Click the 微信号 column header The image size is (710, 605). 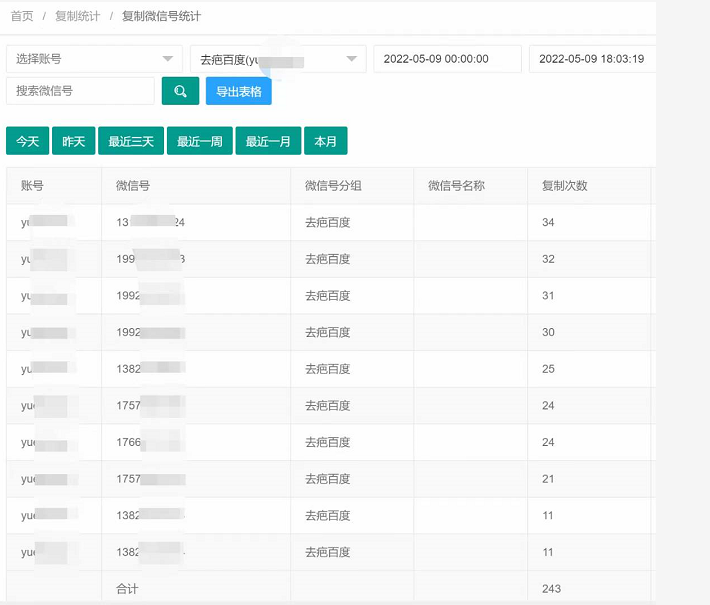click(133, 186)
